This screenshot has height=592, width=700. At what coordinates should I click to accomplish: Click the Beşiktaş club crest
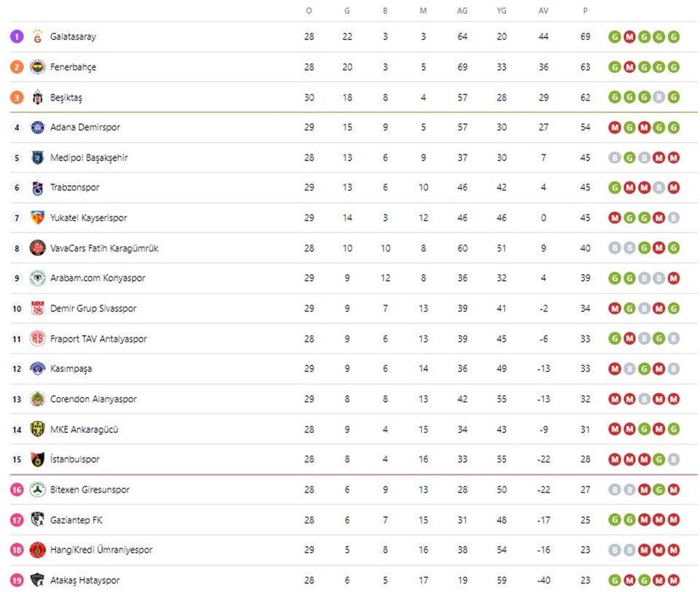point(37,97)
